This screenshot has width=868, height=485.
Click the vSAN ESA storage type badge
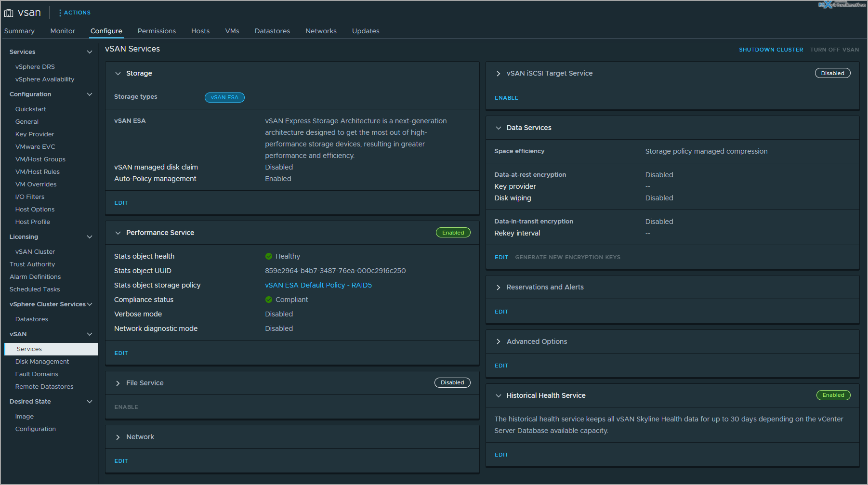224,97
